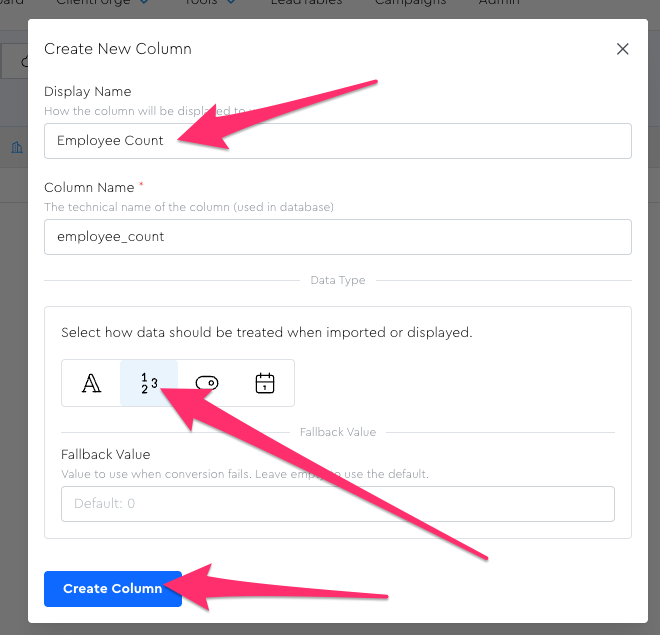Click the Column Name input field
This screenshot has width=660, height=635.
pyautogui.click(x=337, y=237)
